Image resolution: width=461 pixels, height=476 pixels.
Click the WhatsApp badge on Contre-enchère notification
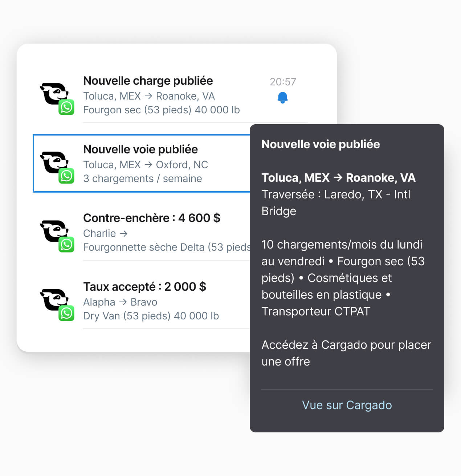click(67, 245)
